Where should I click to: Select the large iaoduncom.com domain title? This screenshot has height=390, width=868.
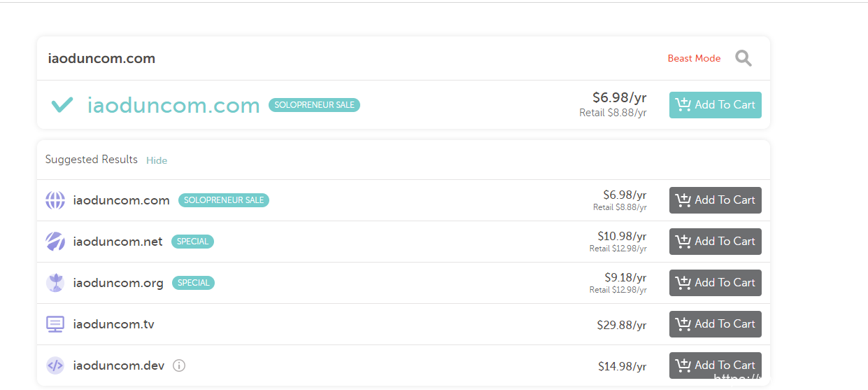pyautogui.click(x=173, y=105)
